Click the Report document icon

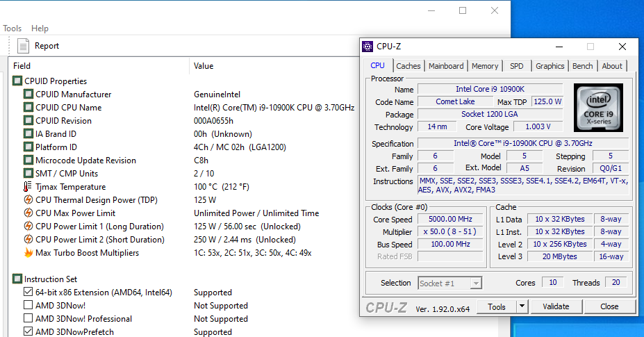pyautogui.click(x=23, y=46)
